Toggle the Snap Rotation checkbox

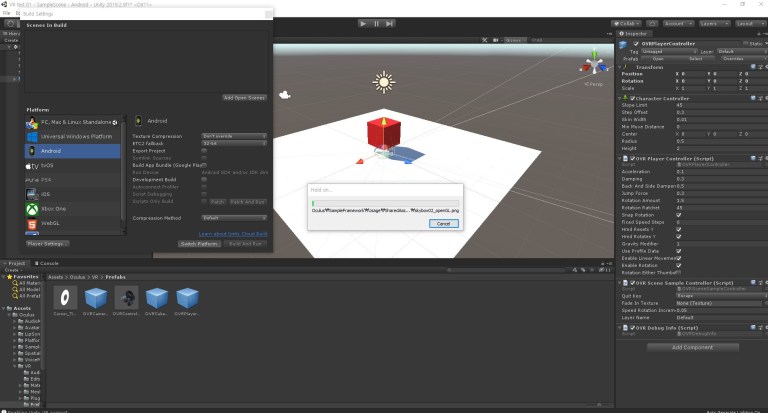[679, 214]
